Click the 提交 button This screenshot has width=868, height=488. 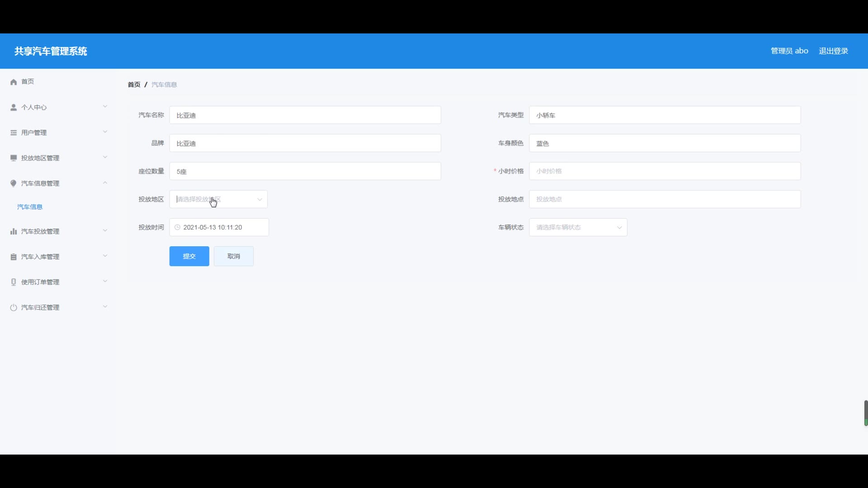(x=189, y=256)
